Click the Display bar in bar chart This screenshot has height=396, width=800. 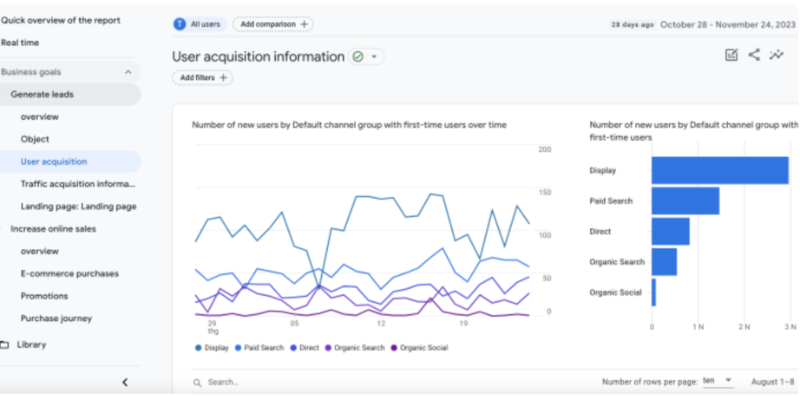[720, 170]
